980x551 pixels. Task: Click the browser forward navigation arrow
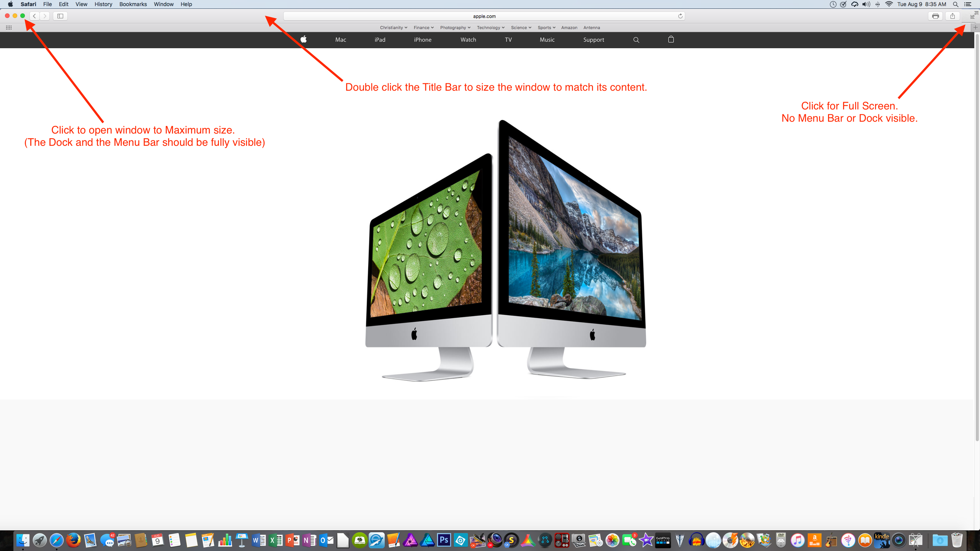44,15
